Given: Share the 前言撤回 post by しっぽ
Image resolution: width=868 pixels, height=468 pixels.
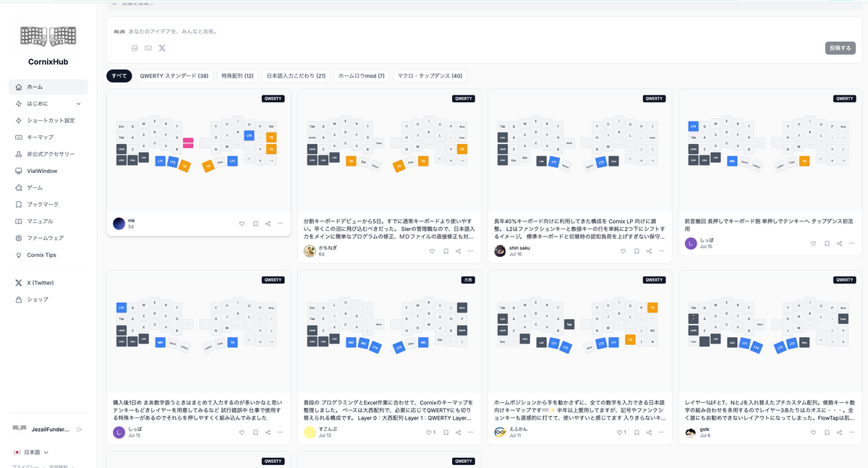Looking at the screenshot, I should (840, 243).
